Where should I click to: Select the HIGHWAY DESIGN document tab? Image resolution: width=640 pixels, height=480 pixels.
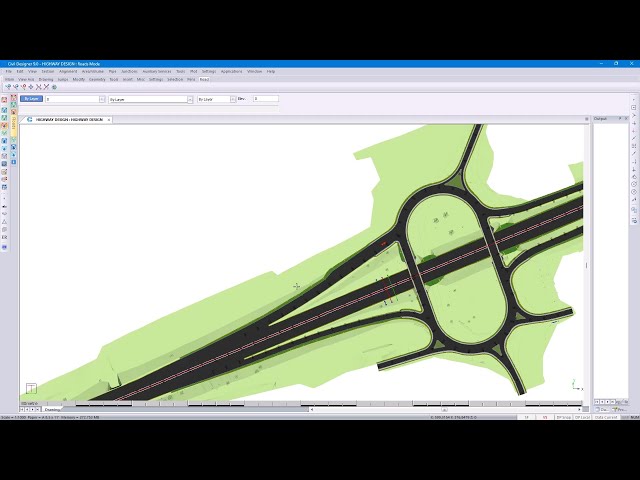point(69,120)
